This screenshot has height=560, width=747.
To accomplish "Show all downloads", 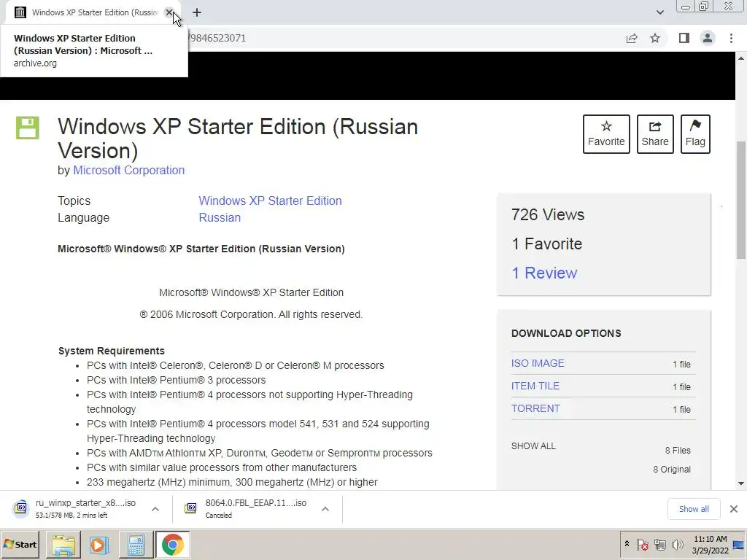I will (694, 509).
